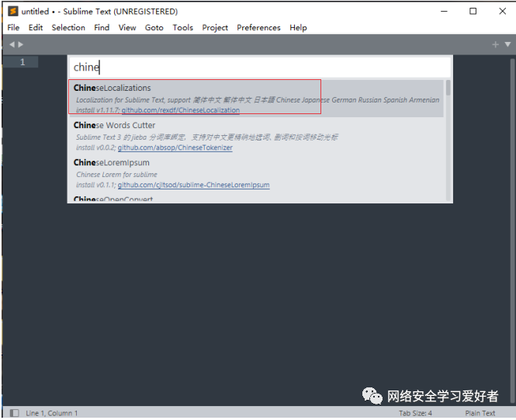
Task: Click Line 1, Column 1 status
Action: [x=52, y=413]
